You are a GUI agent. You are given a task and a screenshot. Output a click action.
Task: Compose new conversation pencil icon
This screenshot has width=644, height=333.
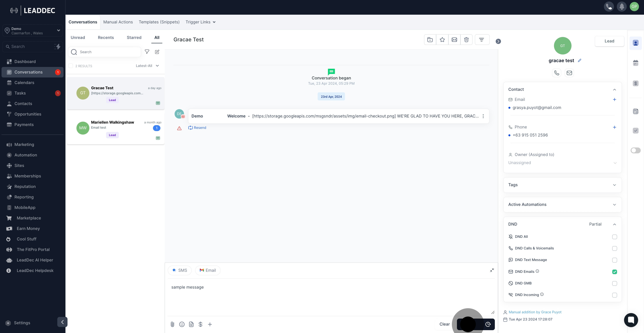coord(157,52)
